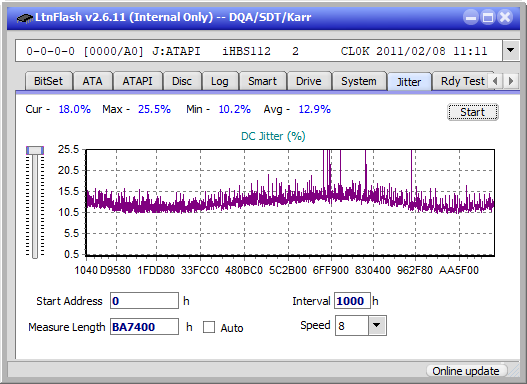Click the tab strip left arrow
Image resolution: width=527 pixels, height=384 pixels.
pos(495,81)
